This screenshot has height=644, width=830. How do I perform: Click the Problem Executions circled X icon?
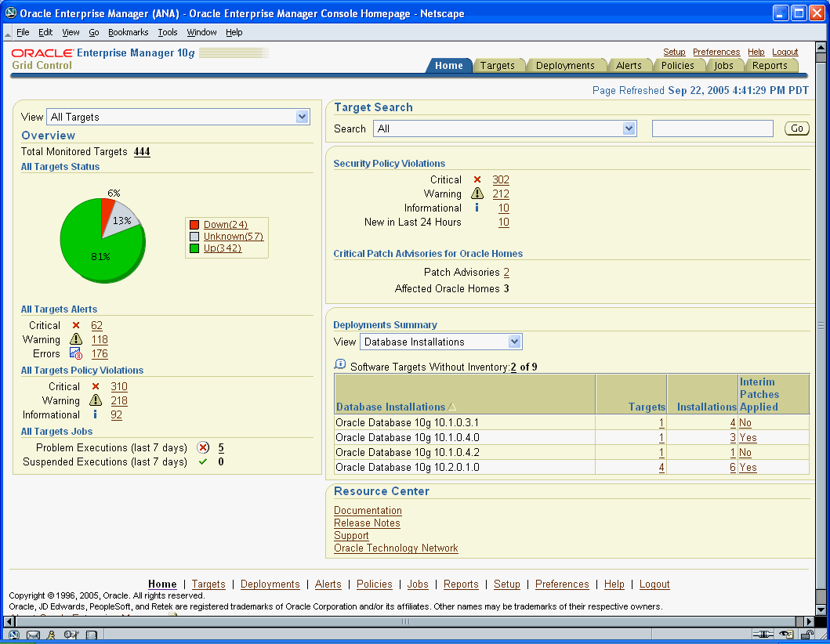tap(205, 447)
